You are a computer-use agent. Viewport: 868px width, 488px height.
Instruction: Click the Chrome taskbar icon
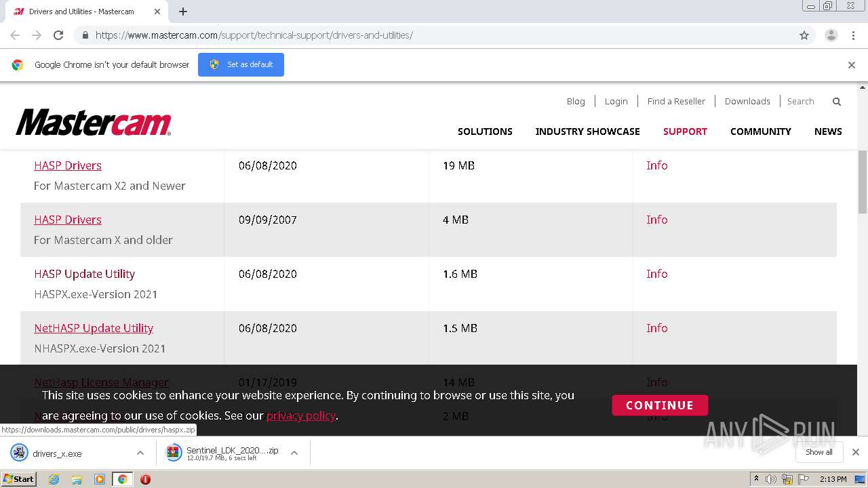click(122, 479)
